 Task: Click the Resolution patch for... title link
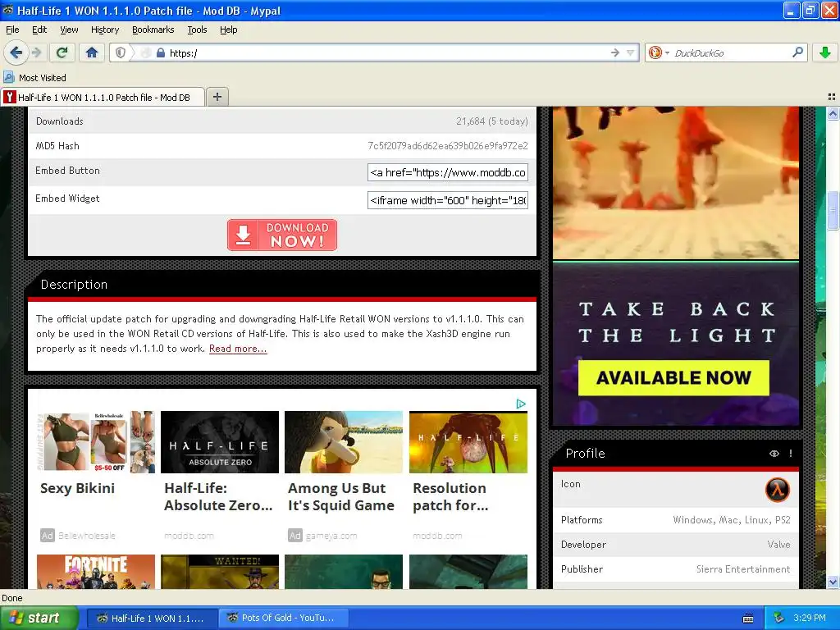pos(450,496)
